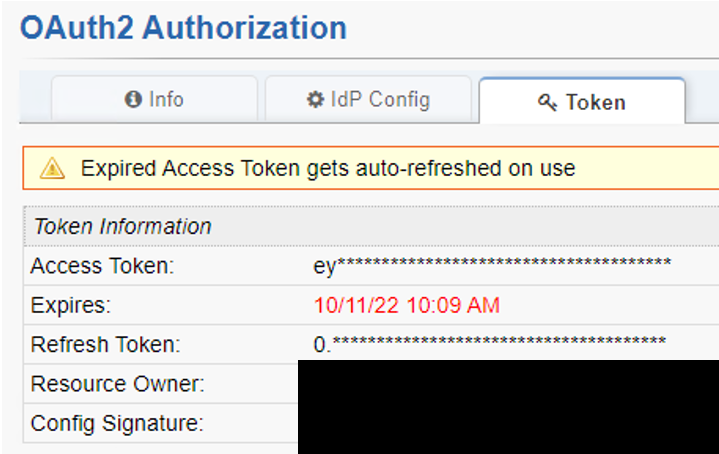
Task: Select the Token tab
Action: click(x=582, y=102)
